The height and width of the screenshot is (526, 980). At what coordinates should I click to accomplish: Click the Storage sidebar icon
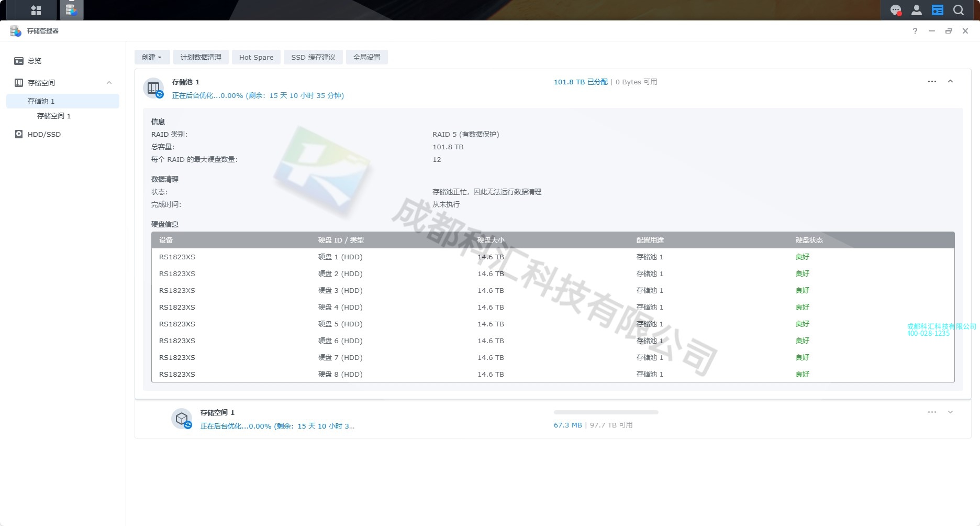tap(19, 83)
